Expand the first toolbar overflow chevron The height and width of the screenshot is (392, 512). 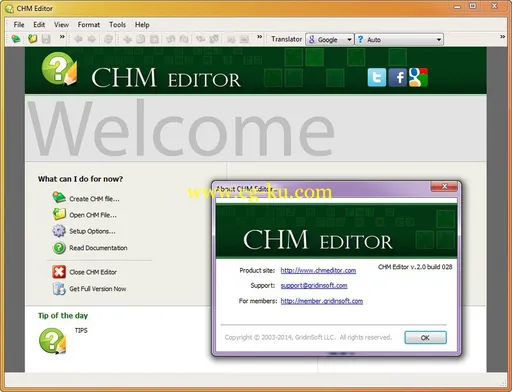(62, 37)
